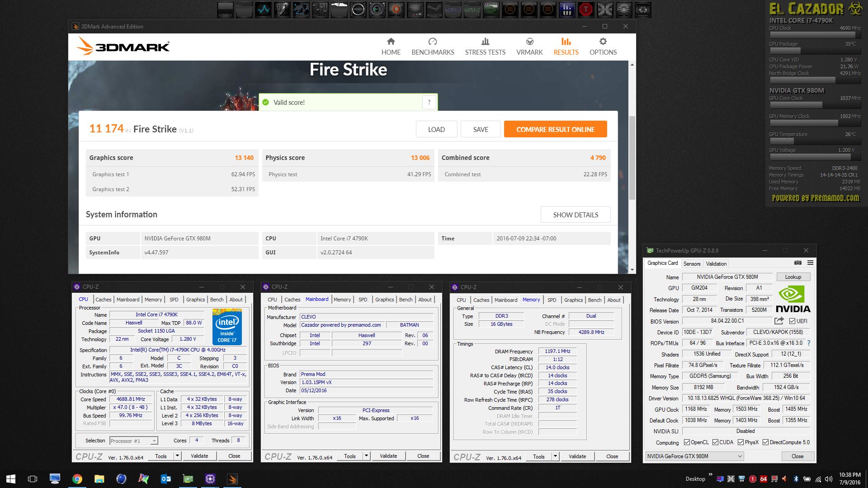
Task: Switch to Sensors tab in GPU-Z
Action: [x=692, y=264]
